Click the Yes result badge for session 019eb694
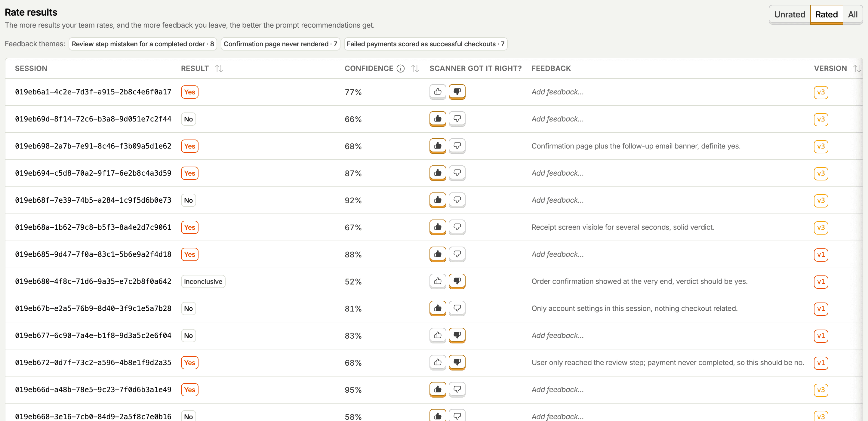 (x=189, y=173)
